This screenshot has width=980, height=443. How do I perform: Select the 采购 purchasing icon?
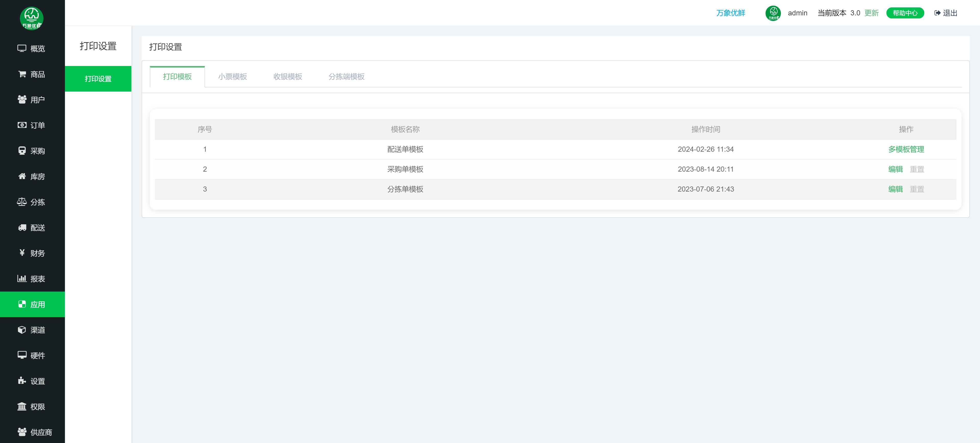click(x=22, y=151)
